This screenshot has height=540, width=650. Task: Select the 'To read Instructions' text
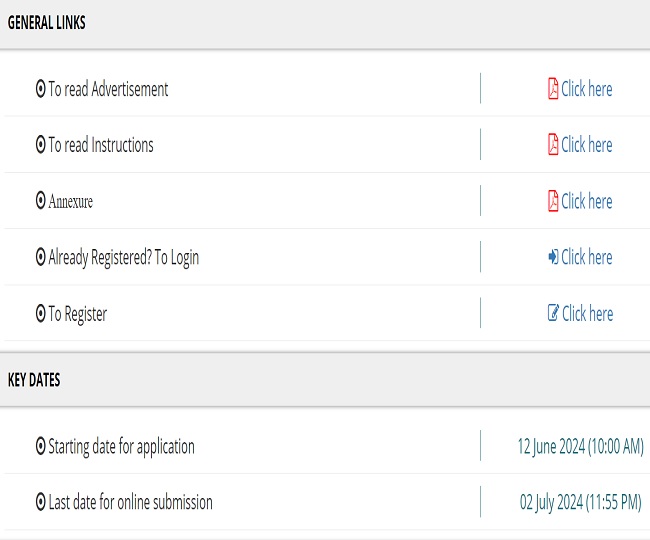click(101, 145)
